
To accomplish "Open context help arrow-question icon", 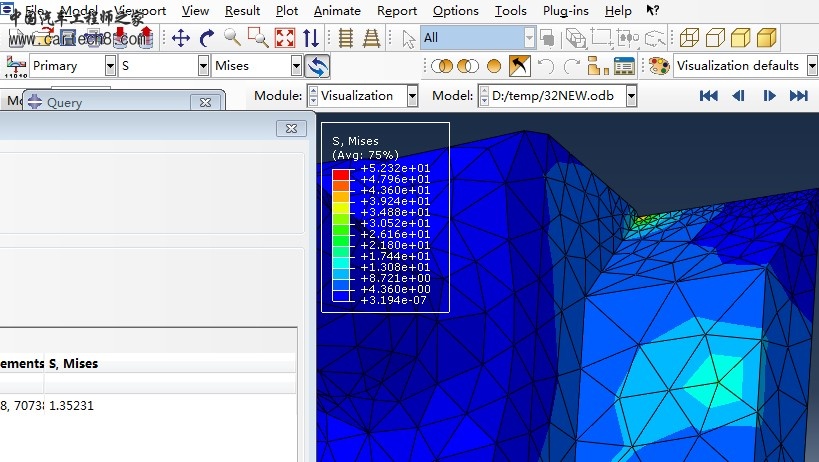I will [x=653, y=11].
